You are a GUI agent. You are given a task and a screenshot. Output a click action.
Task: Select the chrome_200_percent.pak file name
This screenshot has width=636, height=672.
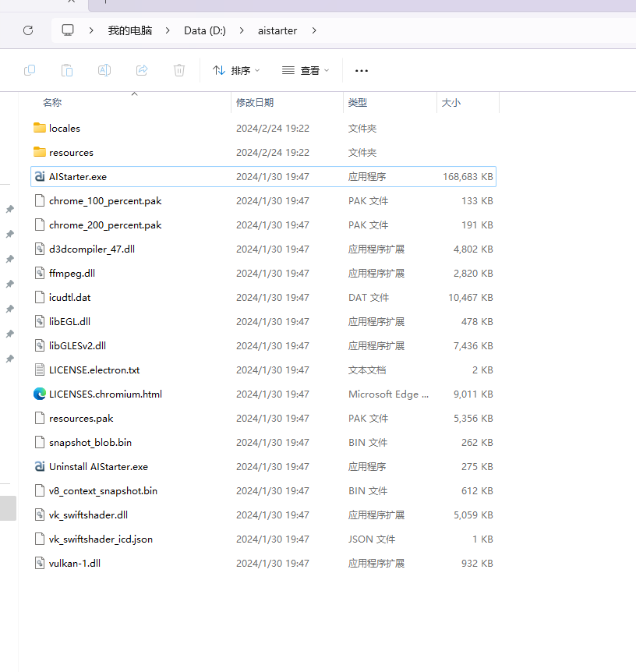[x=105, y=225]
